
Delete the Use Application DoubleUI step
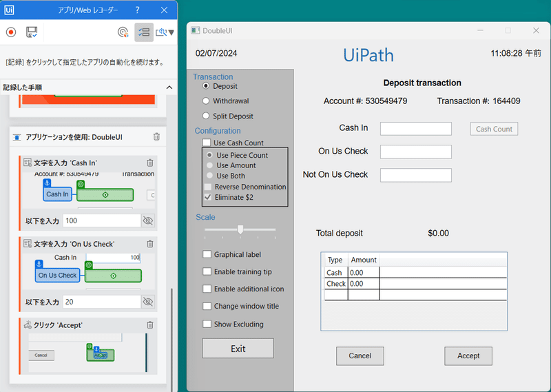(x=157, y=137)
